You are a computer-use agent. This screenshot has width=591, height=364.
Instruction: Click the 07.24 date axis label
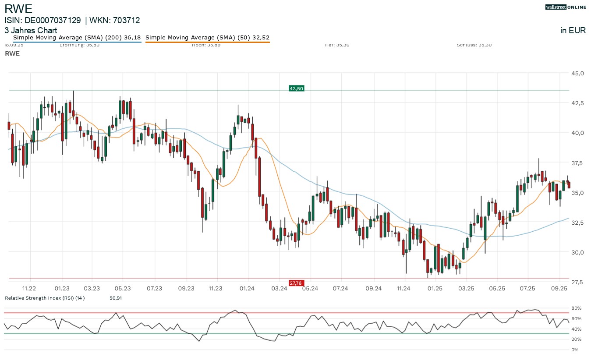340,288
